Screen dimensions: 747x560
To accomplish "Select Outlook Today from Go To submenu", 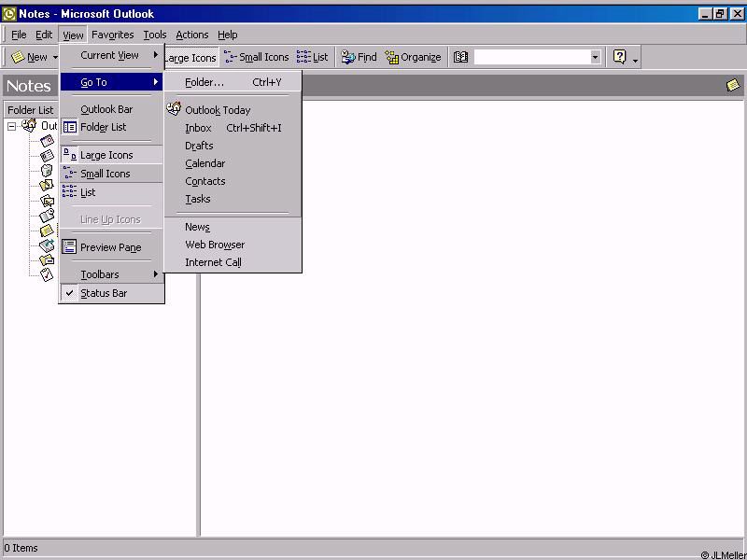I will click(x=217, y=110).
